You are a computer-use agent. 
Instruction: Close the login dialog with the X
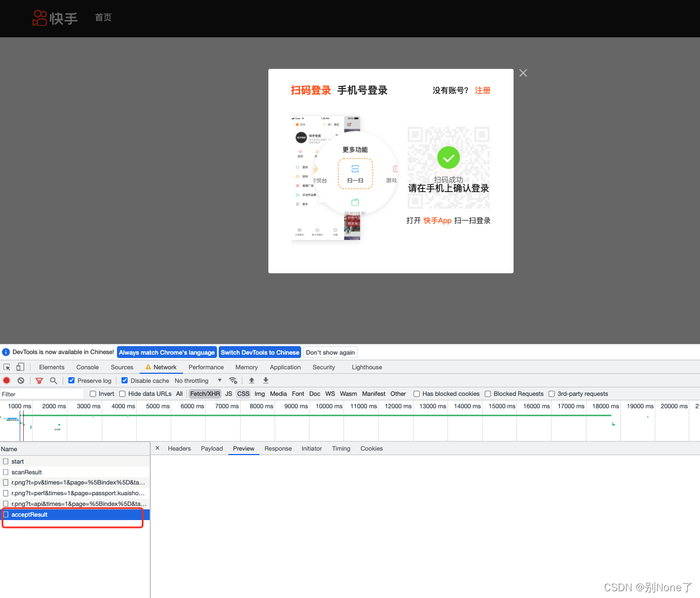click(523, 73)
